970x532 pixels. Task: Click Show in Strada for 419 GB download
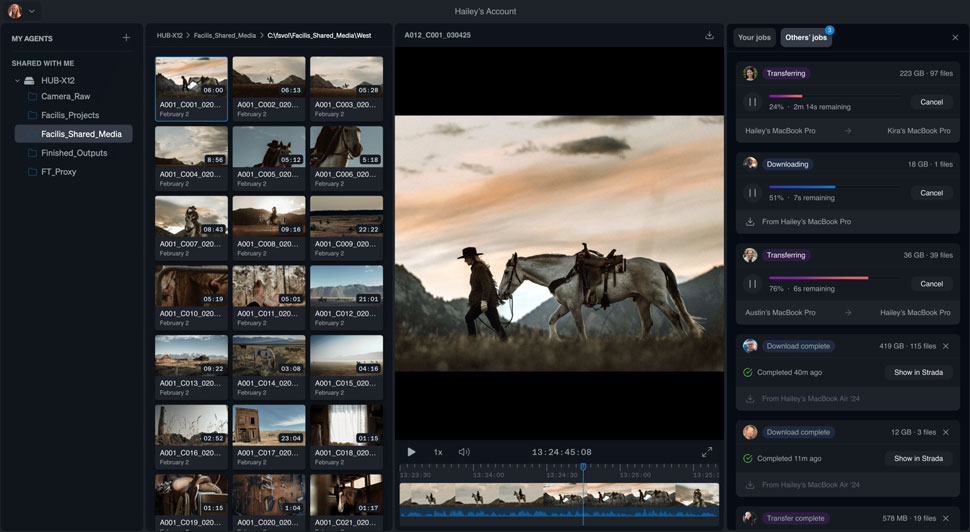(918, 372)
